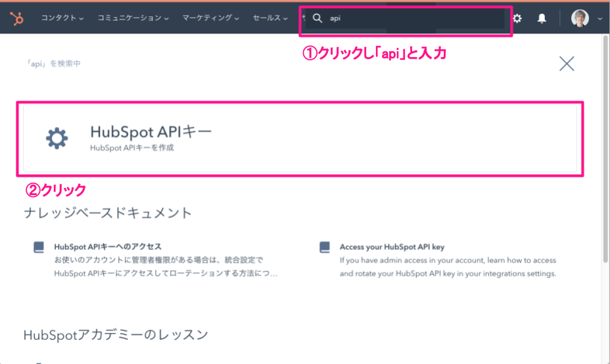Click book icon beside Access your HubSpot API key
Screen dimensions: 610x364
click(325, 248)
